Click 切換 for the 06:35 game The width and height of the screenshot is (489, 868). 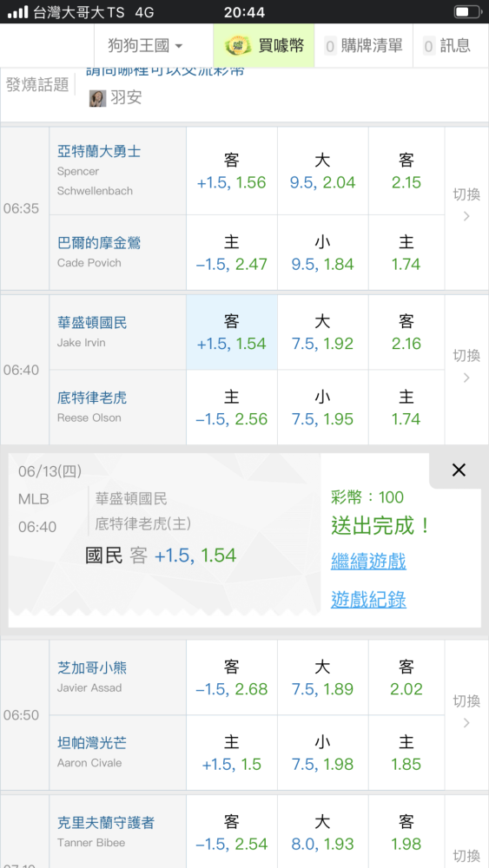click(x=466, y=205)
